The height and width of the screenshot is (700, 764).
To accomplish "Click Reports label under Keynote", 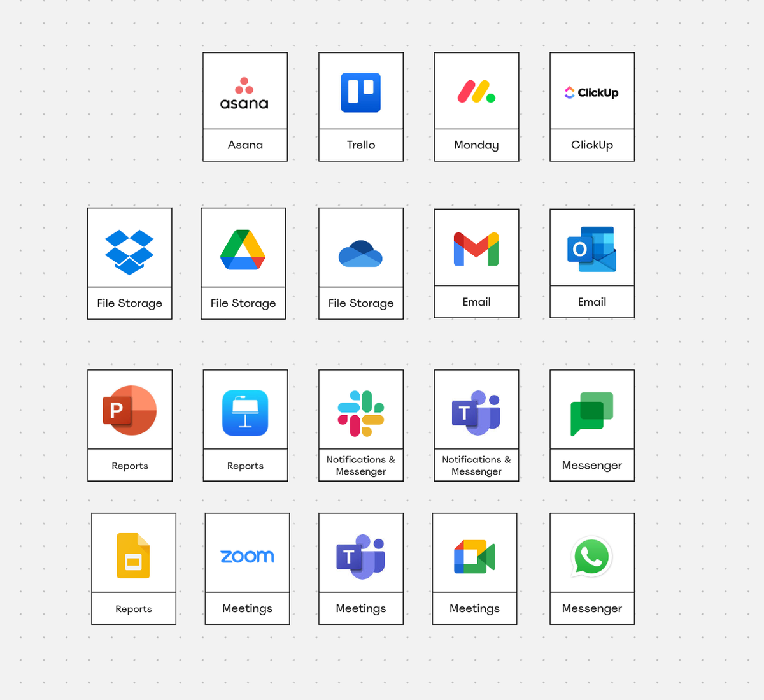I will point(245,466).
